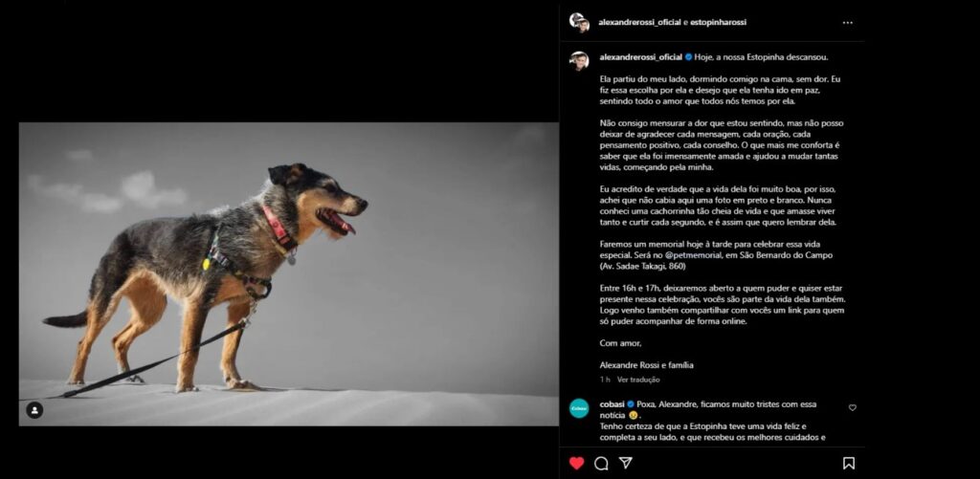This screenshot has height=479, width=980.
Task: Toggle the bookmark save icon
Action: [848, 463]
